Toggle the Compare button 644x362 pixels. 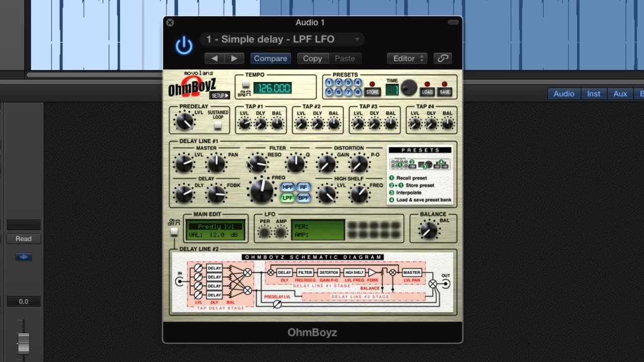271,58
